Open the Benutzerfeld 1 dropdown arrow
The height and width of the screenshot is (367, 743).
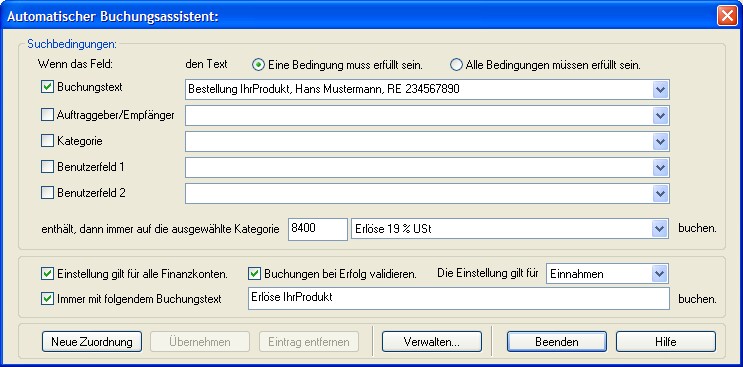[x=660, y=168]
